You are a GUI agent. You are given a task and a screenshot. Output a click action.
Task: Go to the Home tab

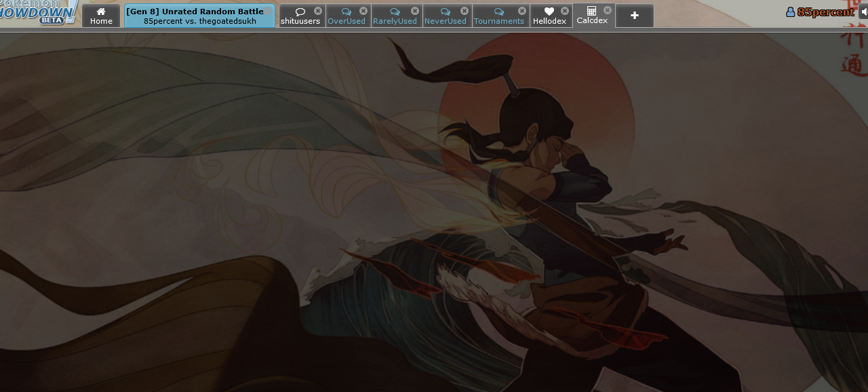(x=101, y=16)
